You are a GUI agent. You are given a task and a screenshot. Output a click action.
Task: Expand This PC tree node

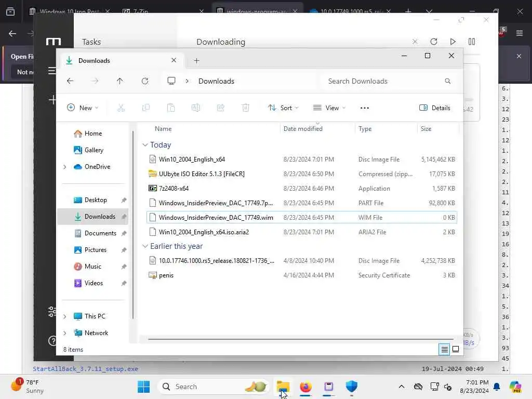click(x=64, y=316)
